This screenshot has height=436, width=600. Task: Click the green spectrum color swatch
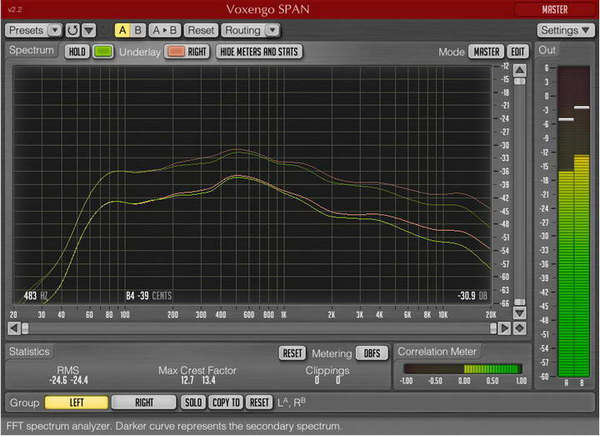click(x=102, y=51)
